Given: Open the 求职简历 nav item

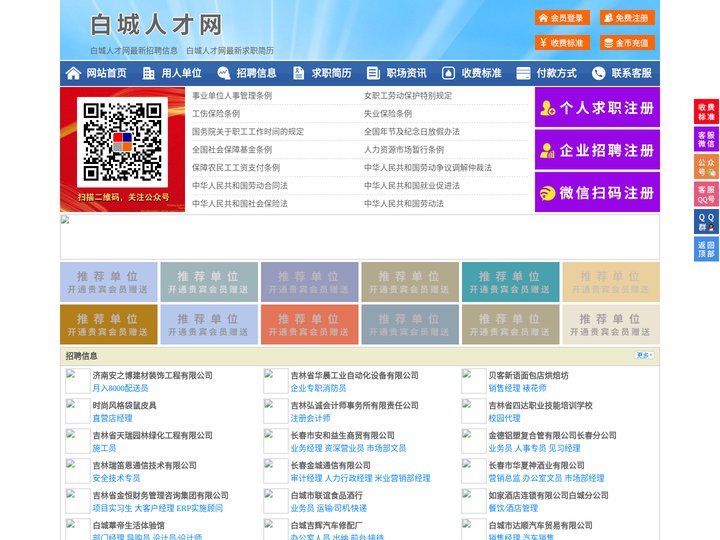Looking at the screenshot, I should pyautogui.click(x=323, y=73).
